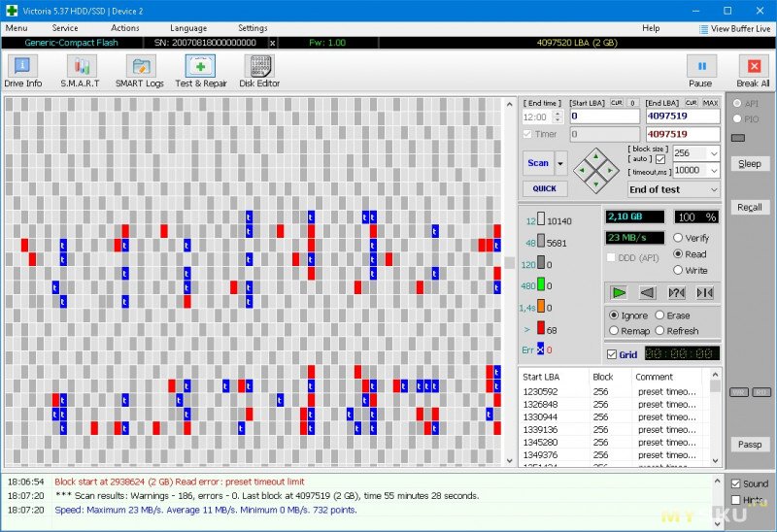The height and width of the screenshot is (532, 777).
Task: Choose the Remap error handling option
Action: (x=614, y=331)
